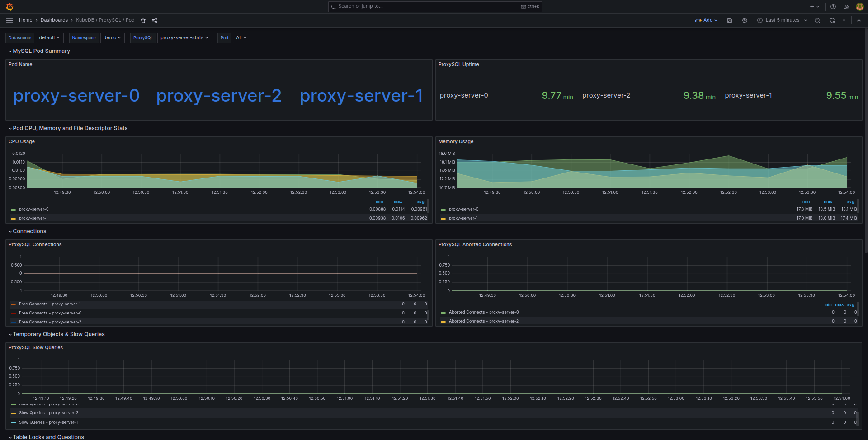Open dashboard settings with the gear icon
Viewport: 868px width, 440px height.
coord(745,20)
